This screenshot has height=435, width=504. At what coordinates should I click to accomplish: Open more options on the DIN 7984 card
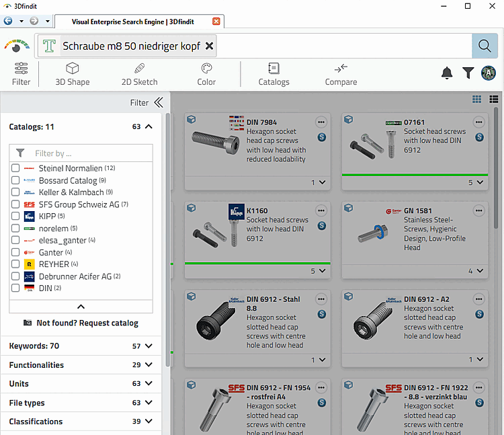click(321, 122)
